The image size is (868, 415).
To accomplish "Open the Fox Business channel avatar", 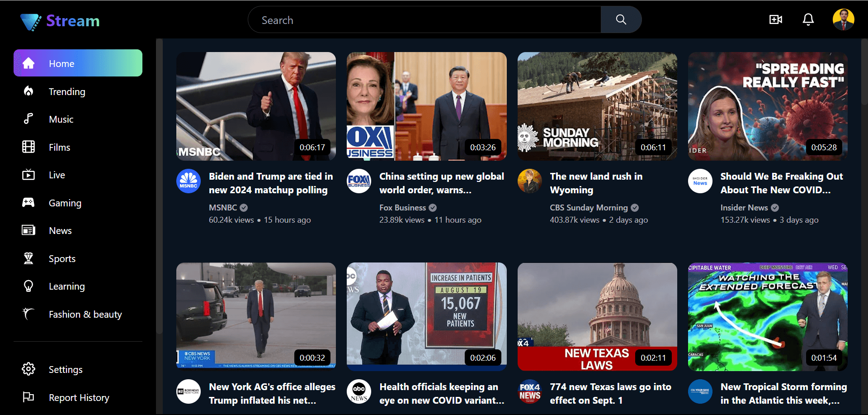I will (359, 181).
